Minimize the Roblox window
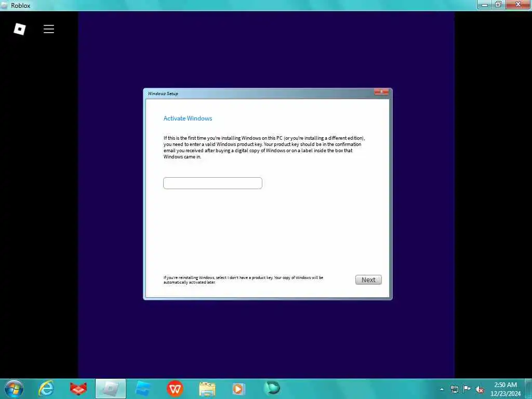The width and height of the screenshot is (532, 399). [x=485, y=5]
